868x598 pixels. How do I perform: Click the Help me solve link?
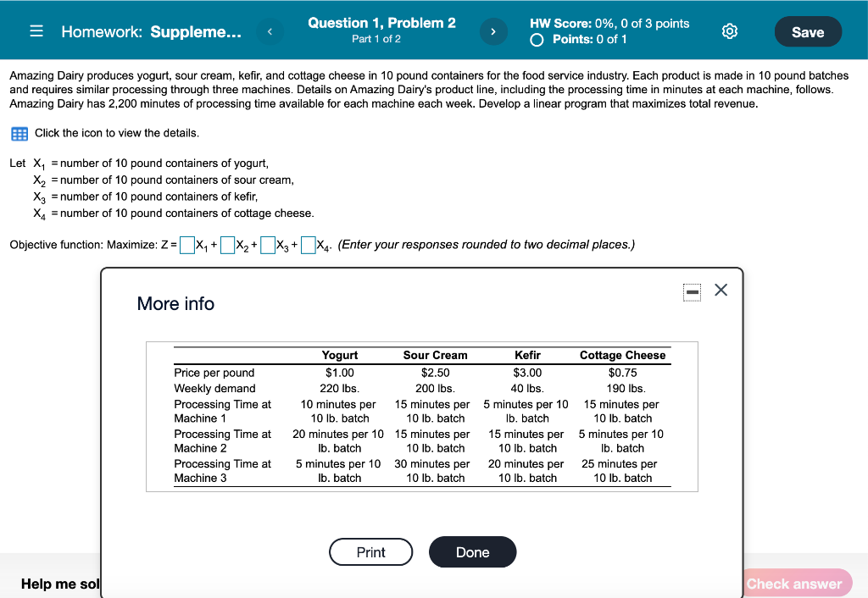[59, 584]
